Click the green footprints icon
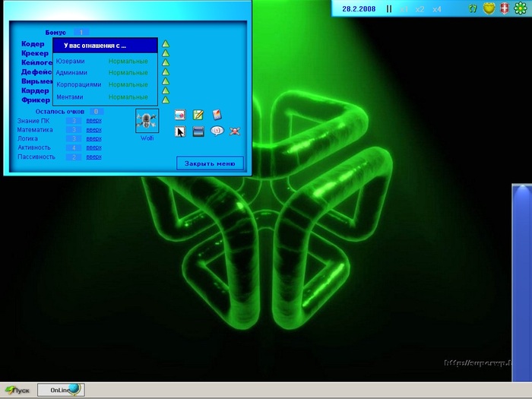 coord(473,9)
